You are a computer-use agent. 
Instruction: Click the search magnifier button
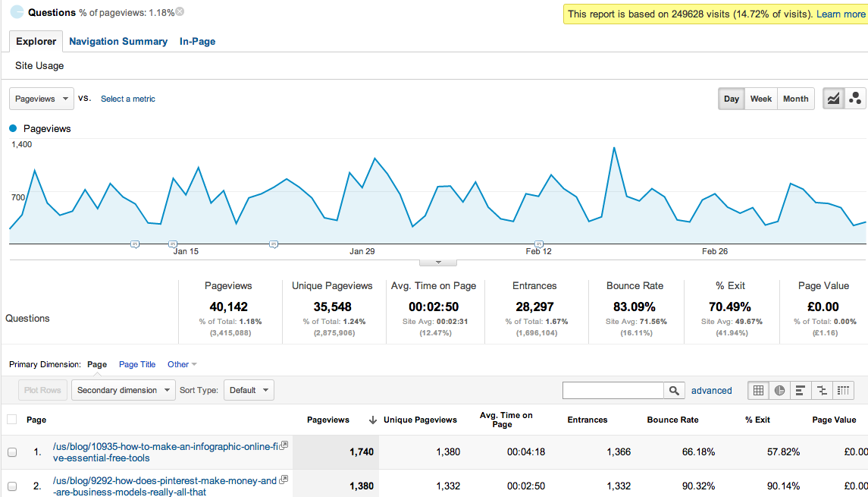pos(674,391)
